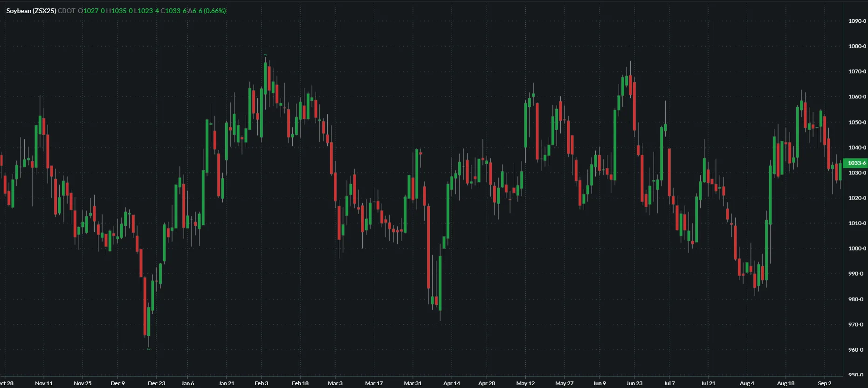Click the Soybean (ZSX25) symbol title
Screen dimensions: 868x388
pyautogui.click(x=31, y=11)
